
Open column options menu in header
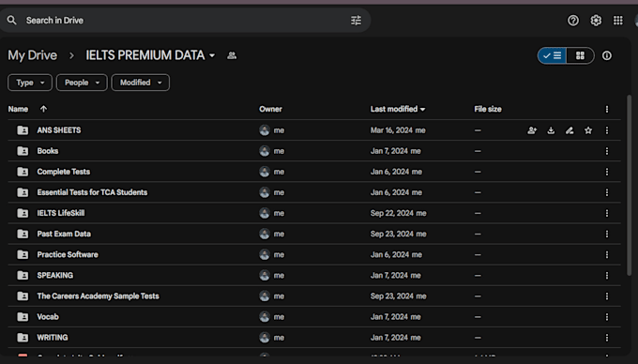coord(607,109)
